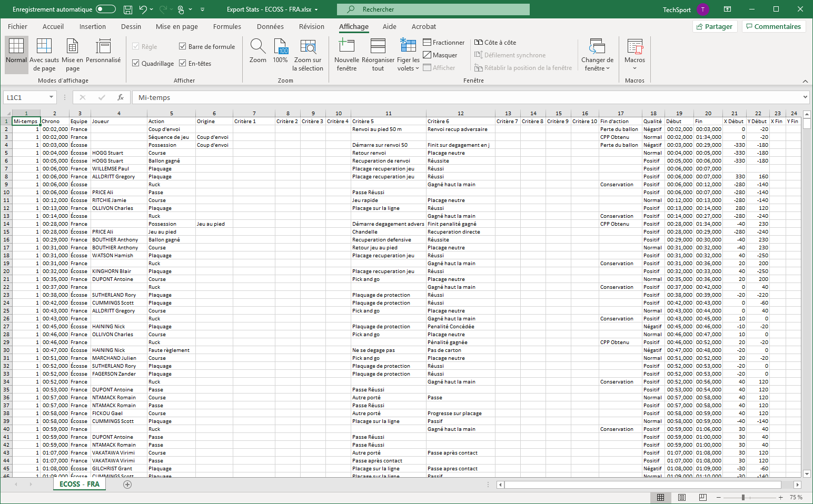The image size is (813, 504).
Task: Open the Undo history dropdown arrow
Action: point(152,9)
